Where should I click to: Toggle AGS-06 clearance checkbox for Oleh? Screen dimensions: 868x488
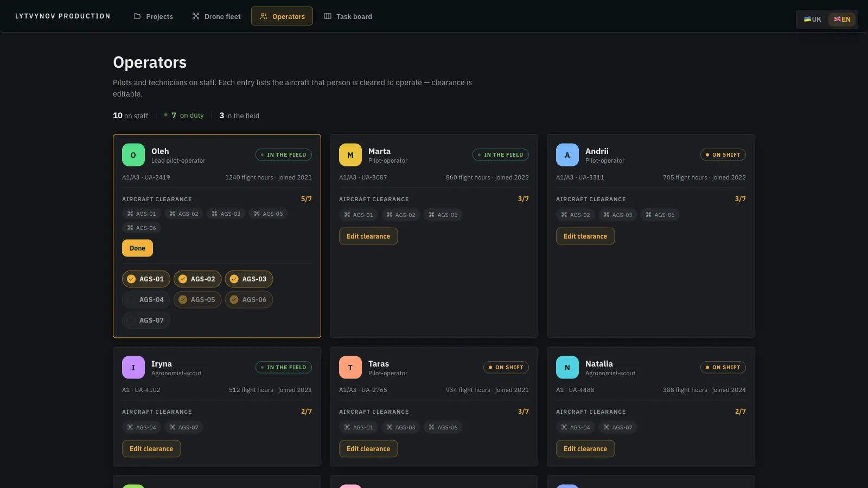click(x=249, y=300)
